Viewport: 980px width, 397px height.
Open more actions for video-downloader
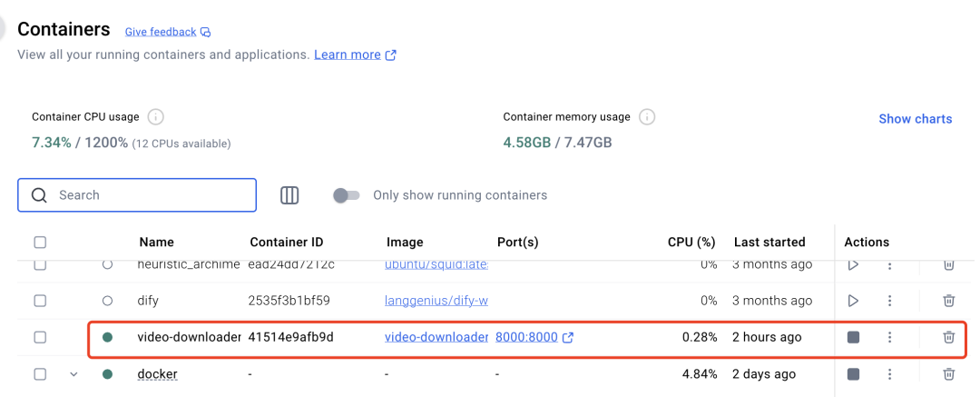(x=889, y=337)
